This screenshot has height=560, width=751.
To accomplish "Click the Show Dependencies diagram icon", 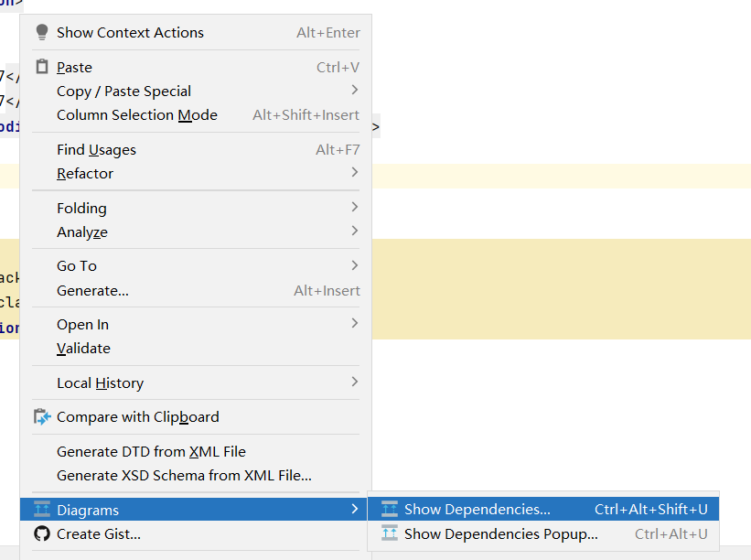I will click(x=390, y=509).
